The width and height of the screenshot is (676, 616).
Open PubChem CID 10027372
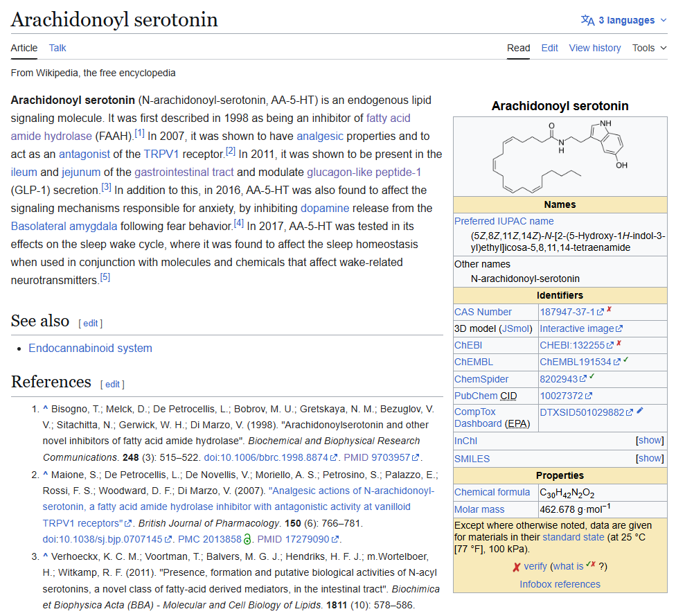[561, 396]
